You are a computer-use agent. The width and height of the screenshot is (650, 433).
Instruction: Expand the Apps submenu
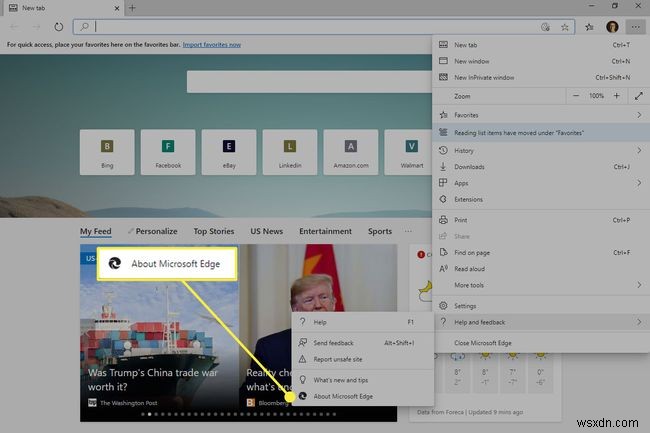(541, 183)
